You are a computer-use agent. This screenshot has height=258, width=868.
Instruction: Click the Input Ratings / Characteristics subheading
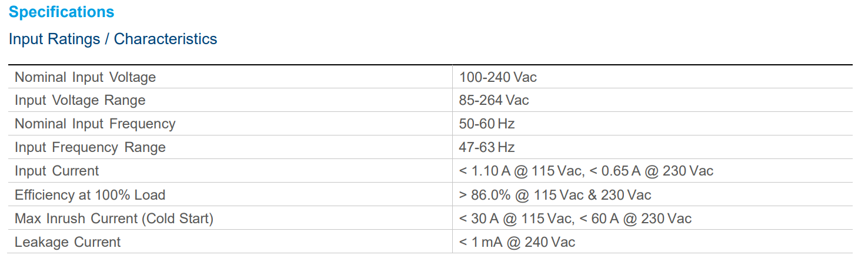coord(113,39)
